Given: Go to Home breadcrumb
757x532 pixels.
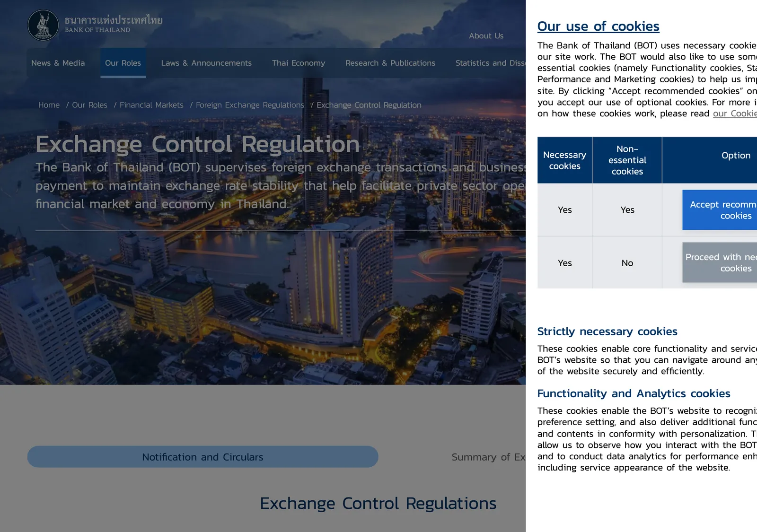Looking at the screenshot, I should point(49,105).
